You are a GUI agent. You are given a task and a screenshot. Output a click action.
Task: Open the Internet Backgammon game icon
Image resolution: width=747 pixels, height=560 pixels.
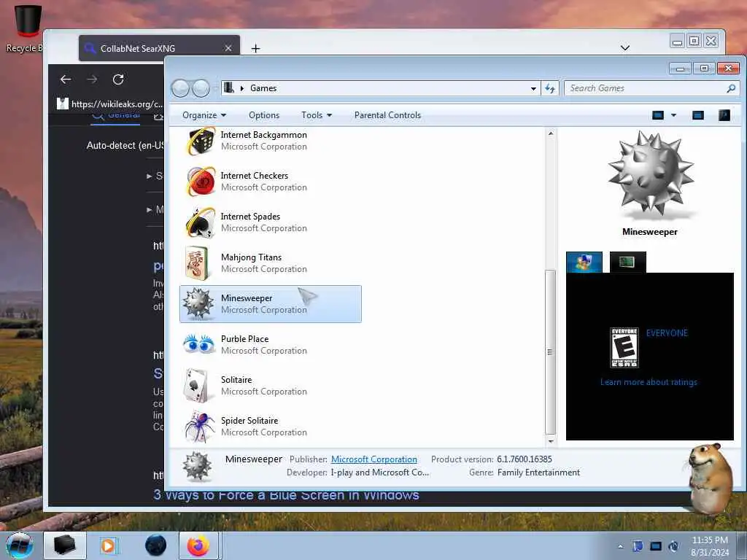[201, 141]
